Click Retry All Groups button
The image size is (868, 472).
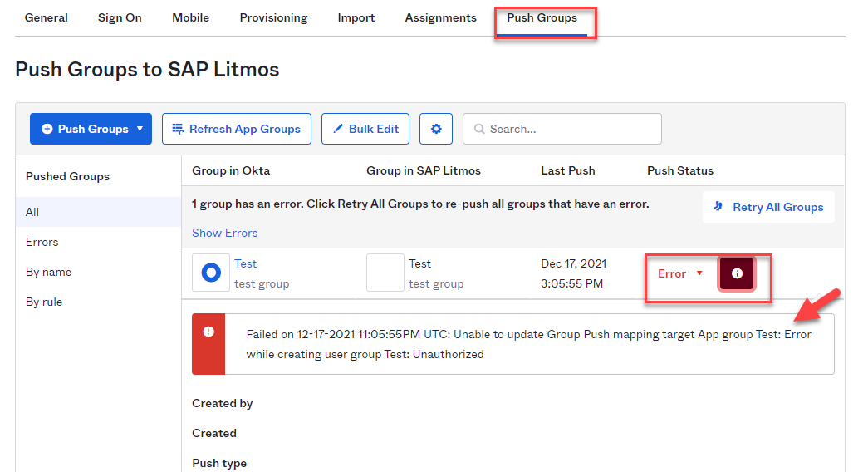[768, 207]
